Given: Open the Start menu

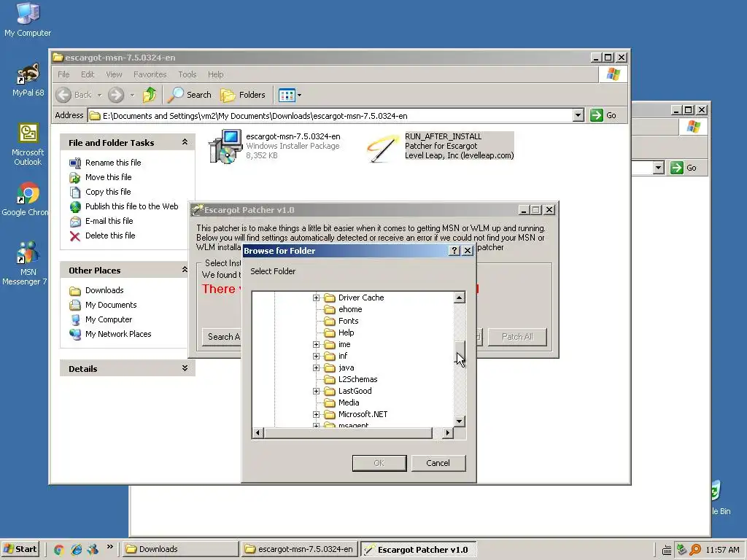Looking at the screenshot, I should click(20, 549).
